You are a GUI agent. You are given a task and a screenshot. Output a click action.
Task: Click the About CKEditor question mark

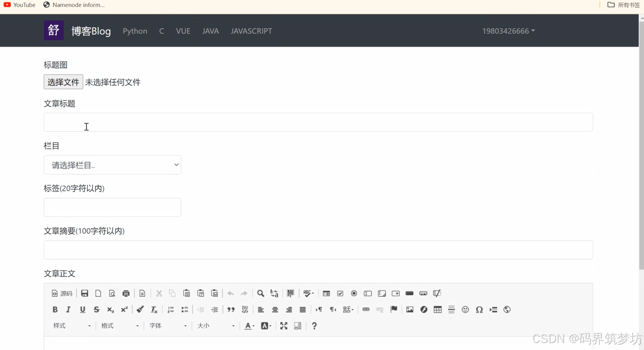(x=314, y=326)
